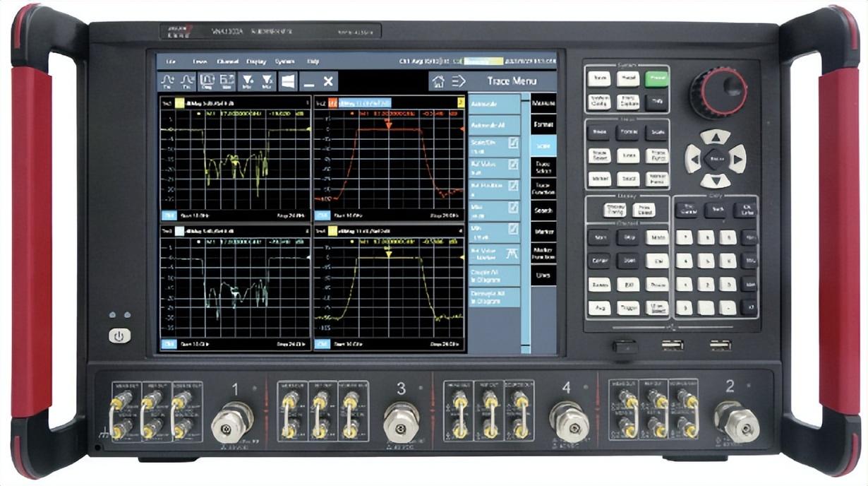Tap the Ref Value = Marker softkey
The image size is (868, 486).
(494, 254)
